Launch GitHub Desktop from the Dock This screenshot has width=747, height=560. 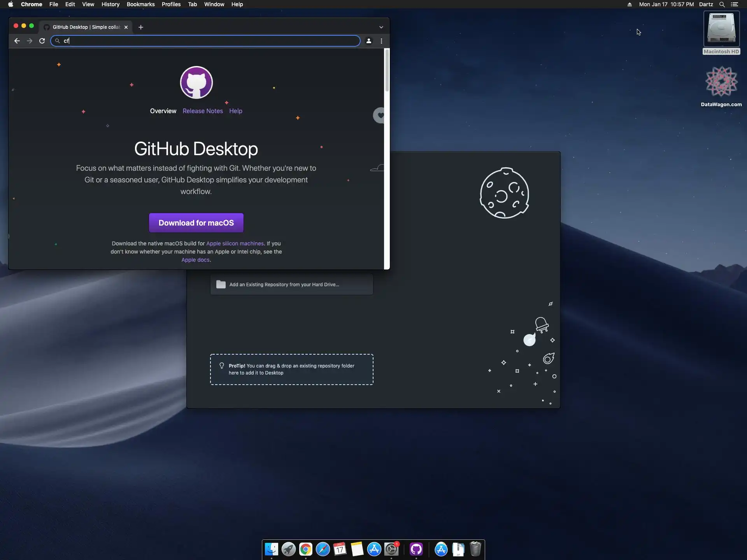pos(416,549)
